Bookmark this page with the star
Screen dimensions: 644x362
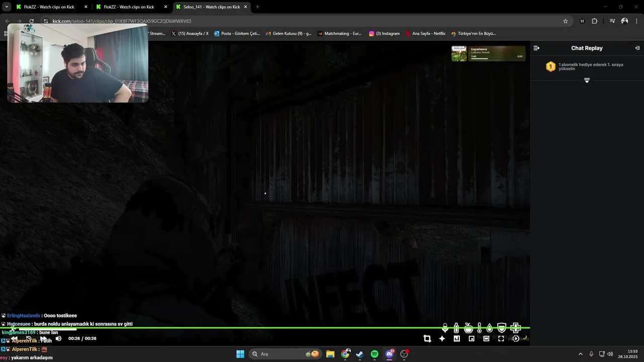(x=566, y=21)
